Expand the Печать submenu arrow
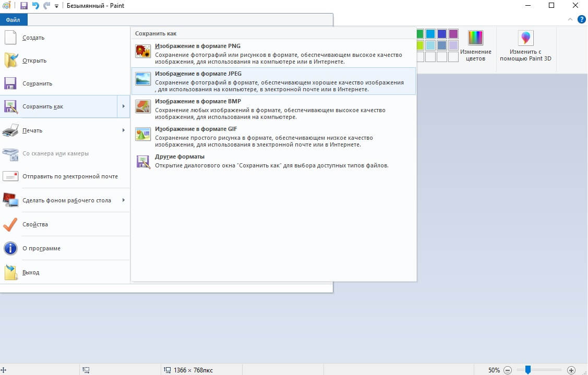 coord(124,130)
